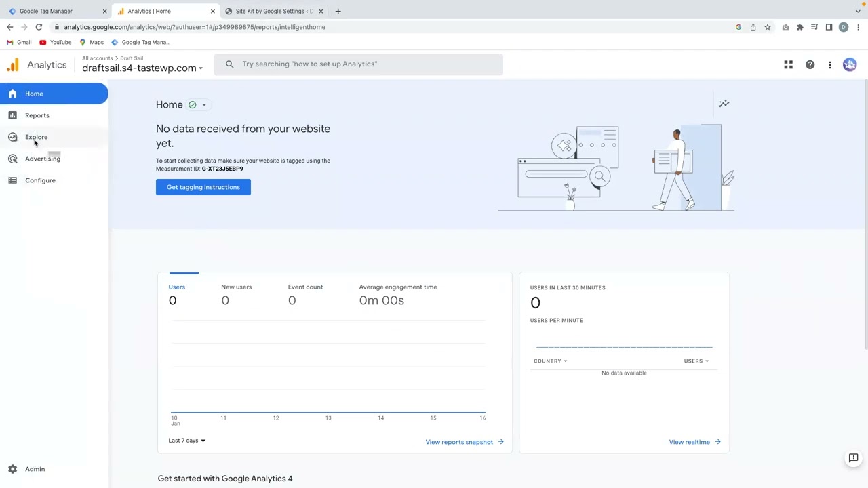The width and height of the screenshot is (868, 488).
Task: Click the Google icon in address bar
Action: tap(738, 27)
